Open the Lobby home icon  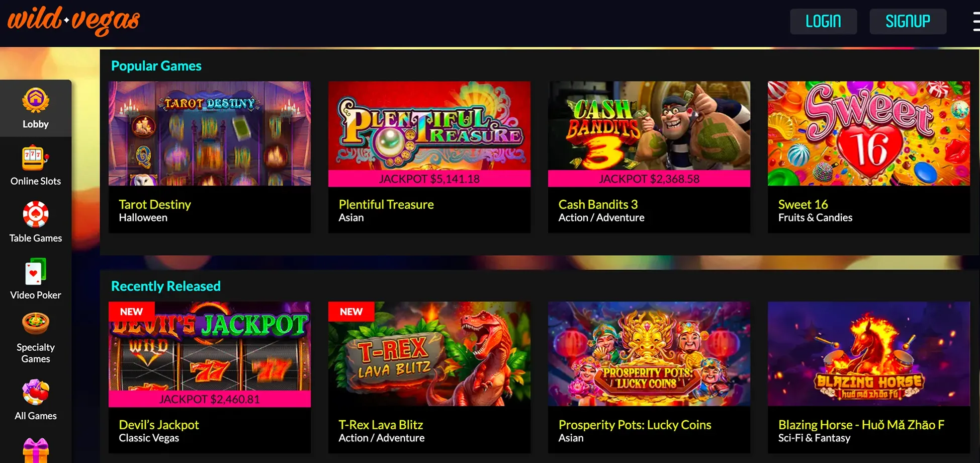point(35,100)
